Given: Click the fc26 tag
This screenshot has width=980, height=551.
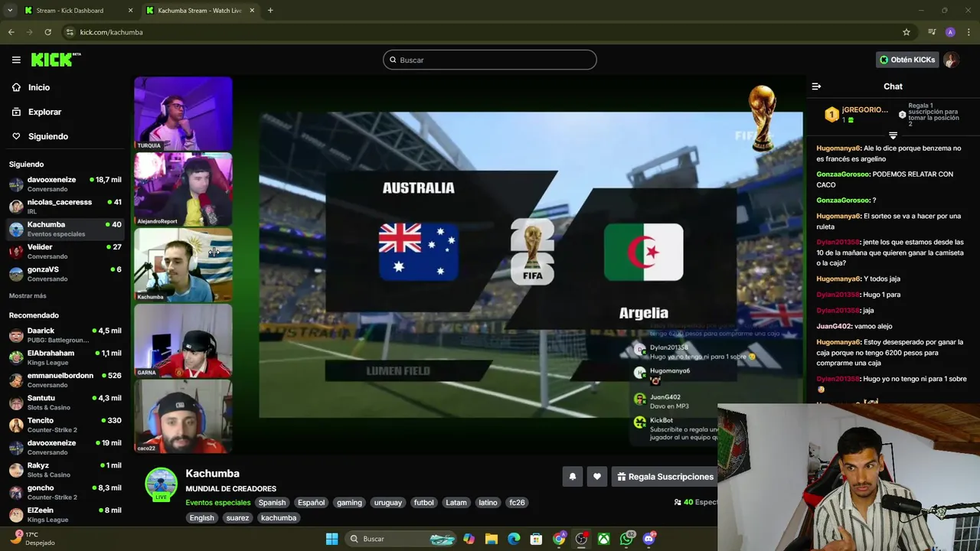Looking at the screenshot, I should [x=517, y=503].
